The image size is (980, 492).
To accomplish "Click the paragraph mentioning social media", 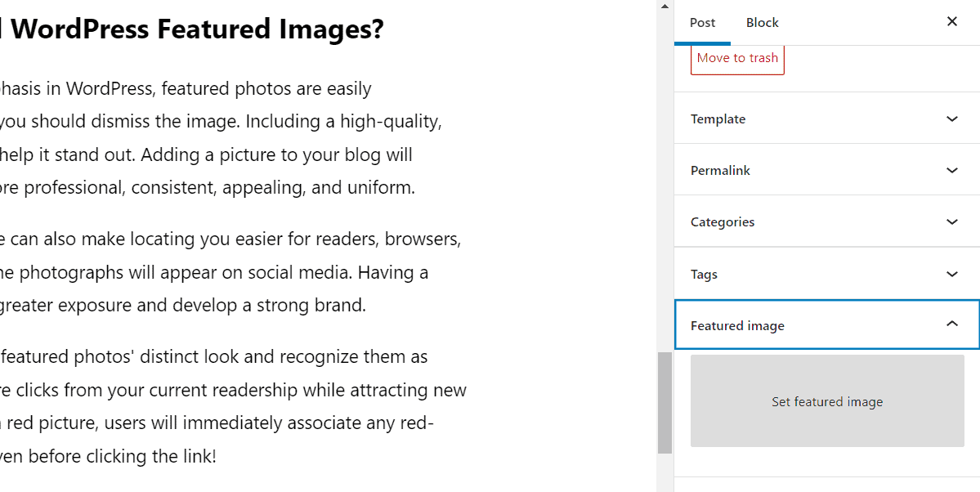I will 229,272.
